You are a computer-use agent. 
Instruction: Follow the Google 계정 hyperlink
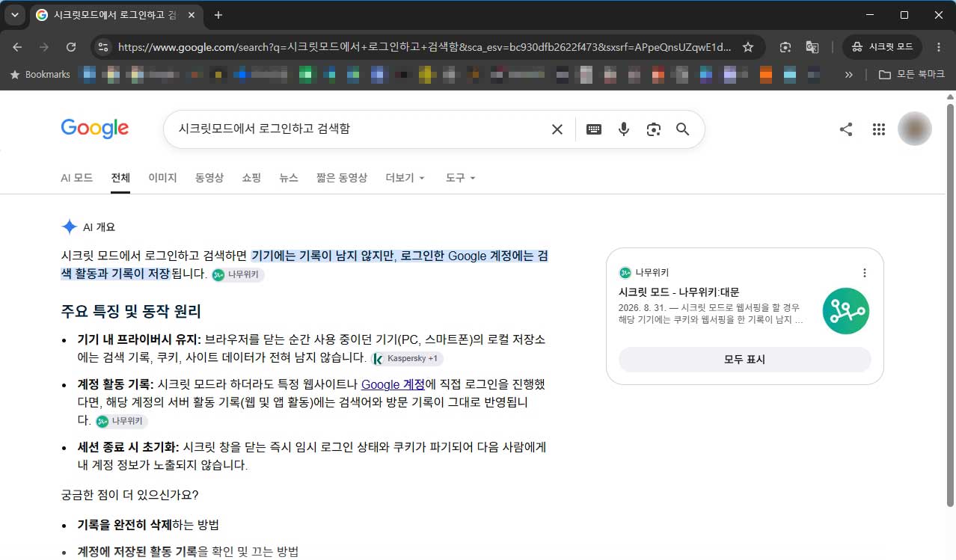393,384
